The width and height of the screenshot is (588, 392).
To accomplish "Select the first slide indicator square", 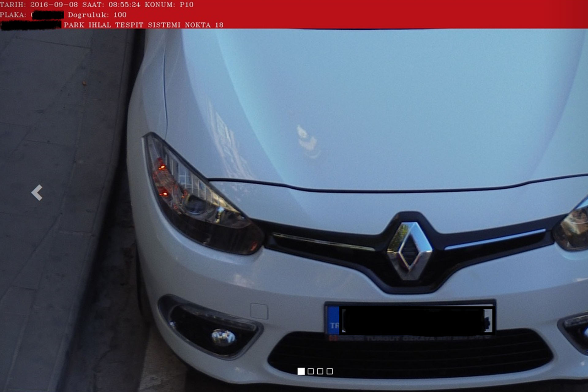I will pos(301,371).
